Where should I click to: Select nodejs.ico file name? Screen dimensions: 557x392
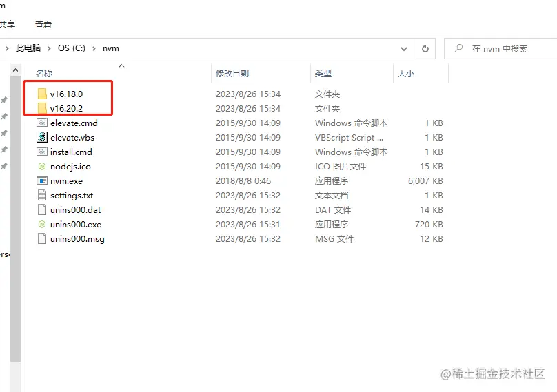point(70,167)
